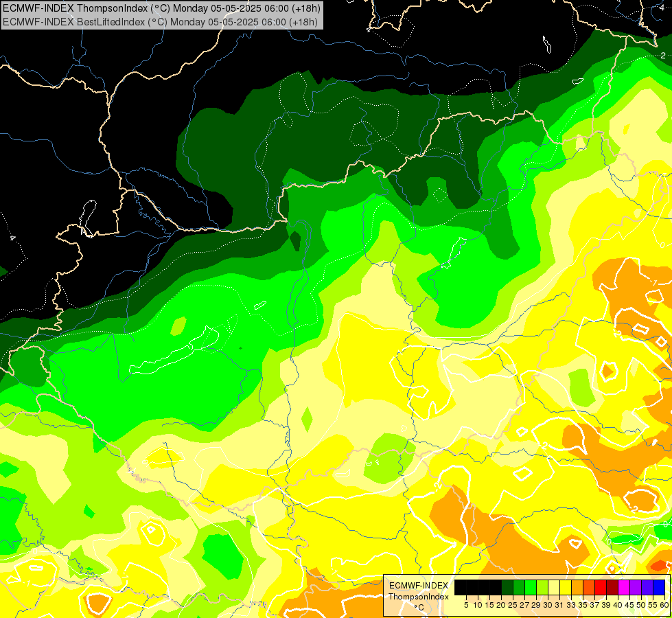672x618 pixels.
Task: Click the legend value 29
Action: coord(535,605)
